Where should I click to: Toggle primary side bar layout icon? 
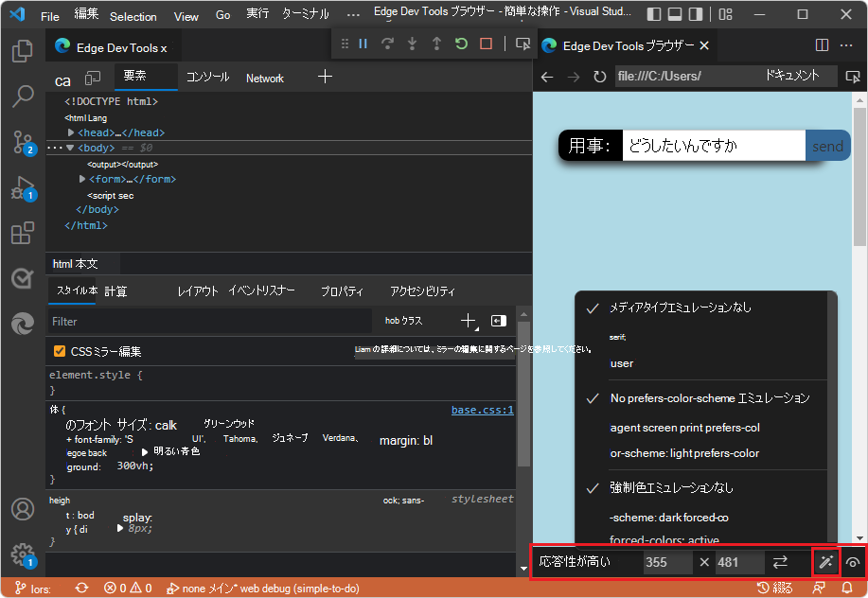(654, 14)
